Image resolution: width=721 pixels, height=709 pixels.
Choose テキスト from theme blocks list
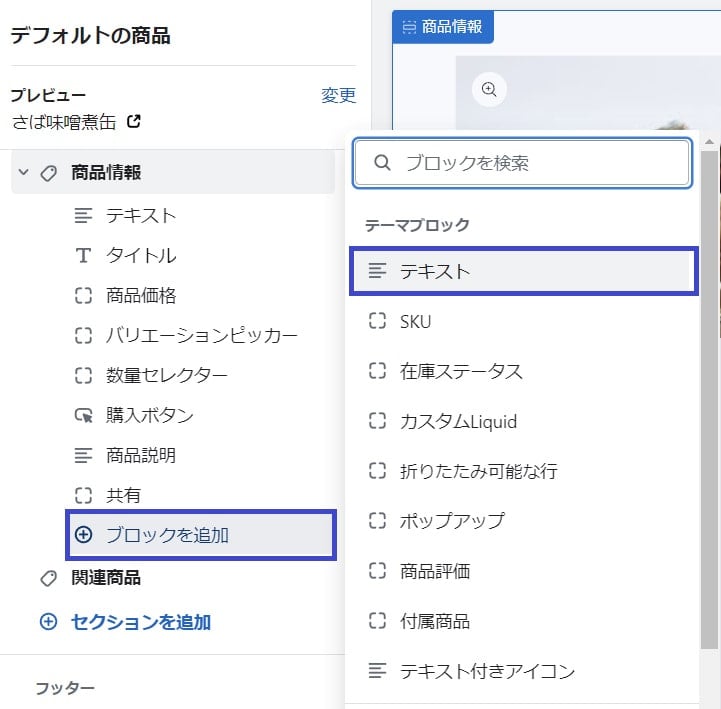[524, 271]
